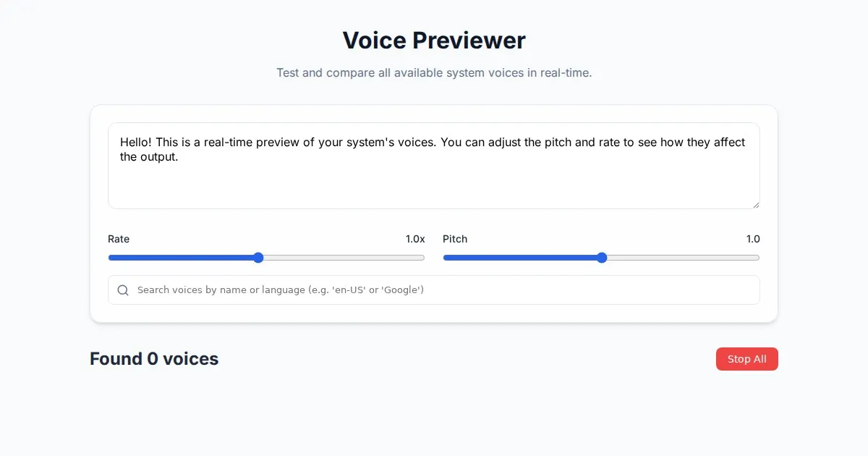Click the Found 0 voices heading
This screenshot has width=868, height=456.
pyautogui.click(x=154, y=359)
